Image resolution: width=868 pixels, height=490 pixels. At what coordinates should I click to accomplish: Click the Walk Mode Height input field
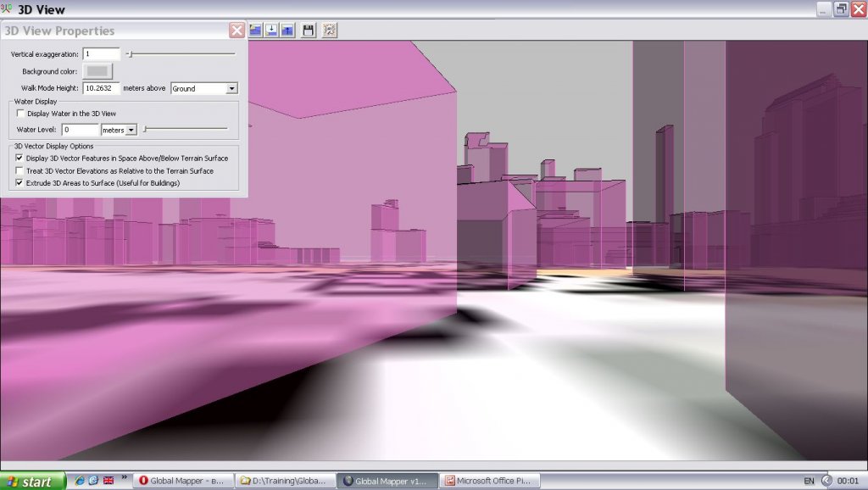[102, 88]
